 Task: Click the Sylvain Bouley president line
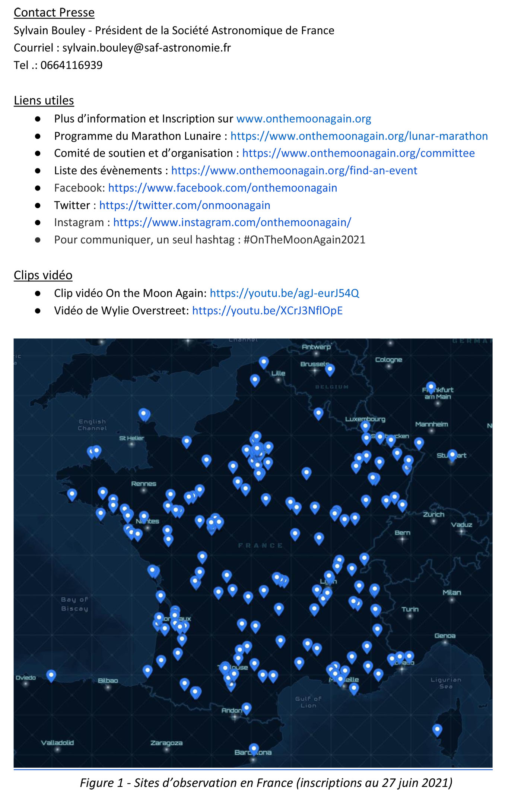pos(174,30)
